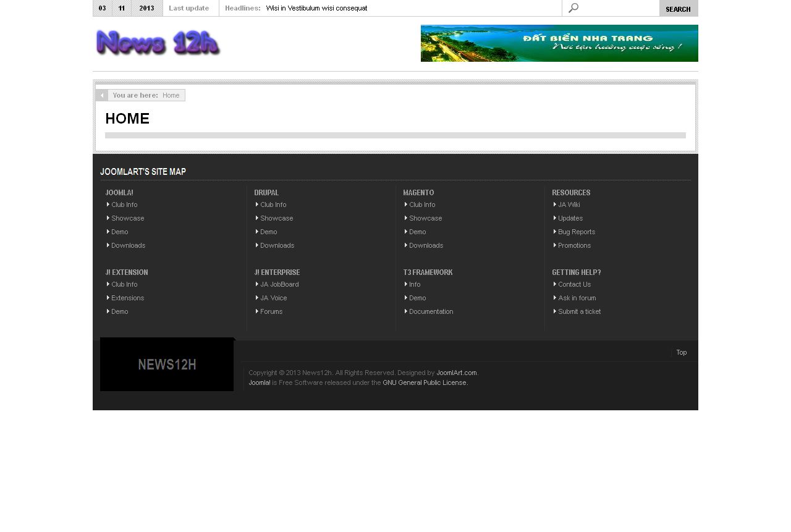Open the Dat Bien Nha Trang banner
791x532 pixels.
[559, 43]
